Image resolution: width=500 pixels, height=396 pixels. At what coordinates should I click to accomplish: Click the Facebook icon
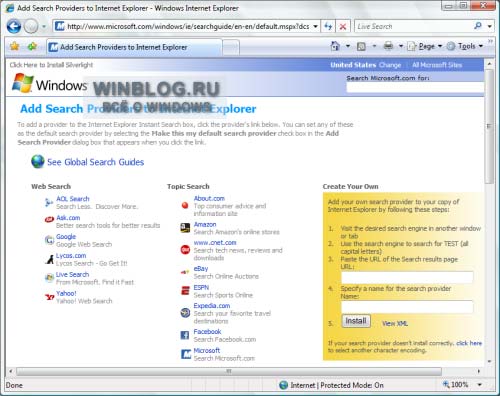185,335
